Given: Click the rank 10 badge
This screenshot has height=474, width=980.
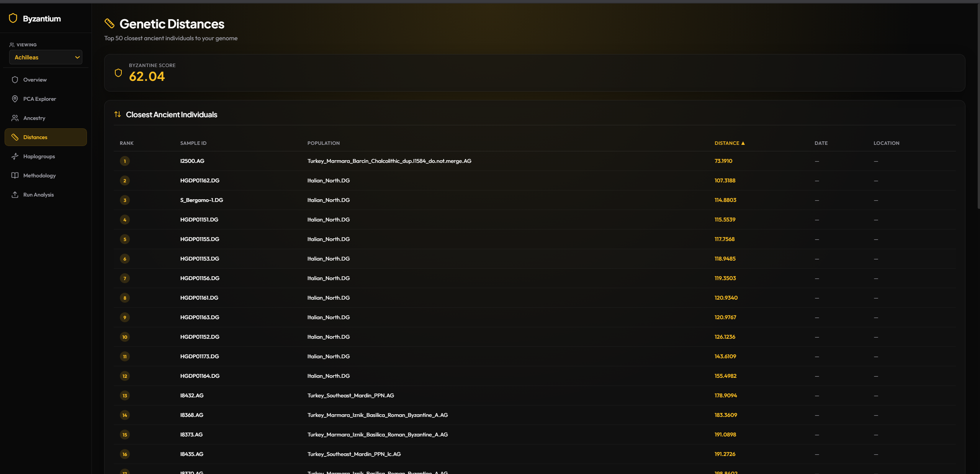Looking at the screenshot, I should 125,337.
